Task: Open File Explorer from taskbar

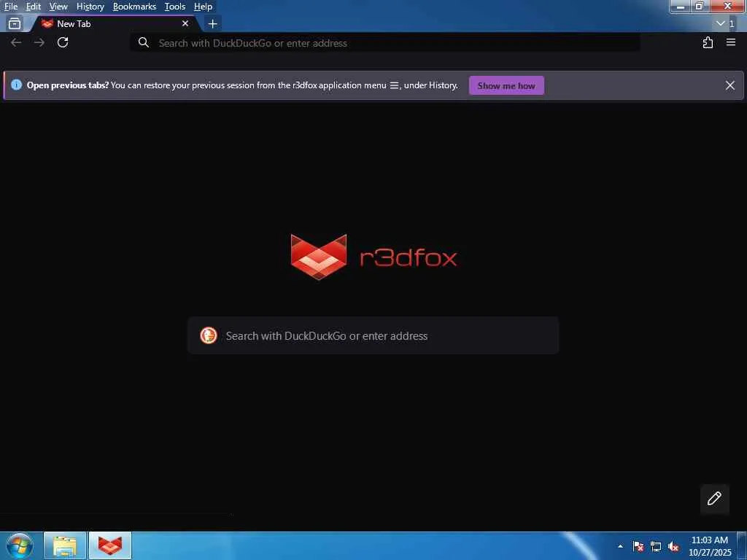Action: [65, 545]
